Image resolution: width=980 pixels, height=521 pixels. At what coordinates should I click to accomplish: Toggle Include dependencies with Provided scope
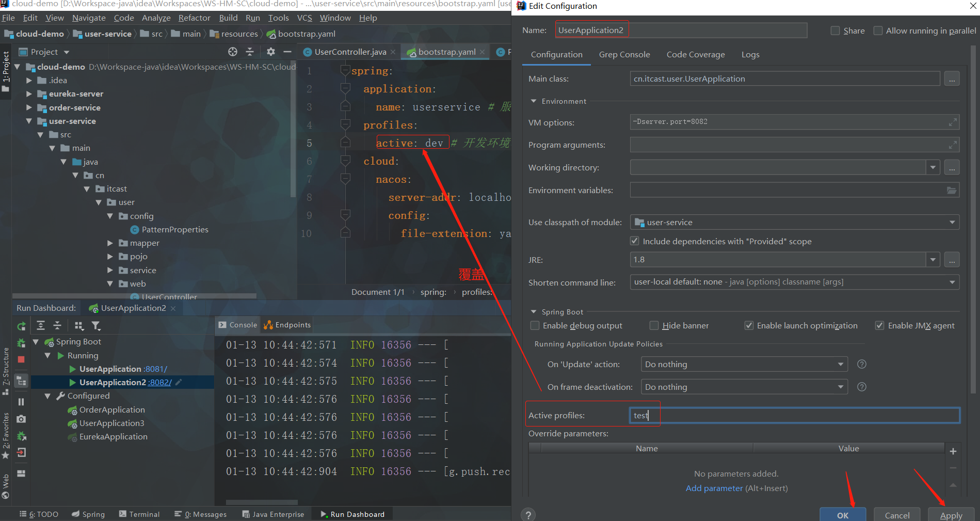point(635,241)
